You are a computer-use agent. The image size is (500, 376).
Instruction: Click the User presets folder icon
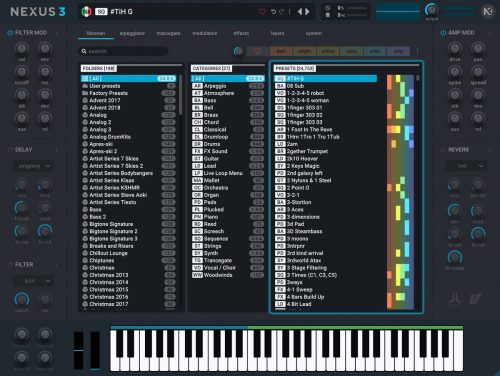click(85, 86)
